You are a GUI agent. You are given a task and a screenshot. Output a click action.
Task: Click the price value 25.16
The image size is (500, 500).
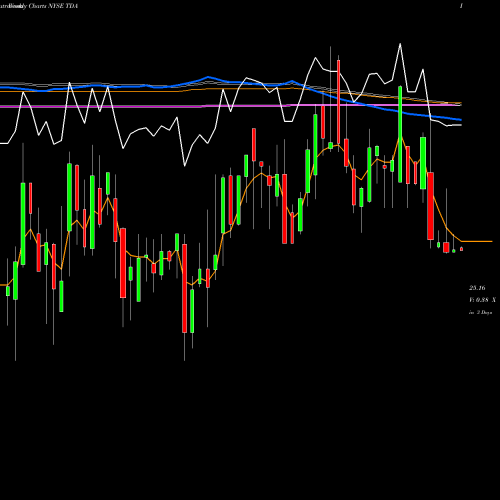[x=477, y=288]
